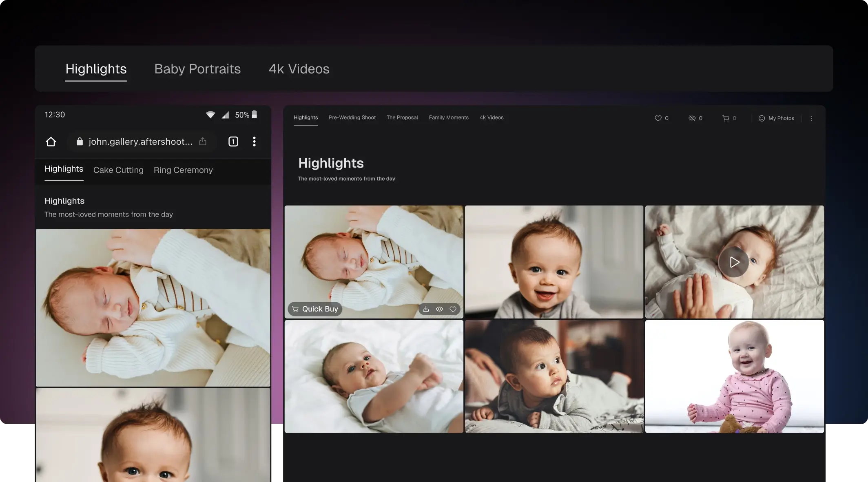Open My Photos
868x482 pixels.
[x=776, y=118]
